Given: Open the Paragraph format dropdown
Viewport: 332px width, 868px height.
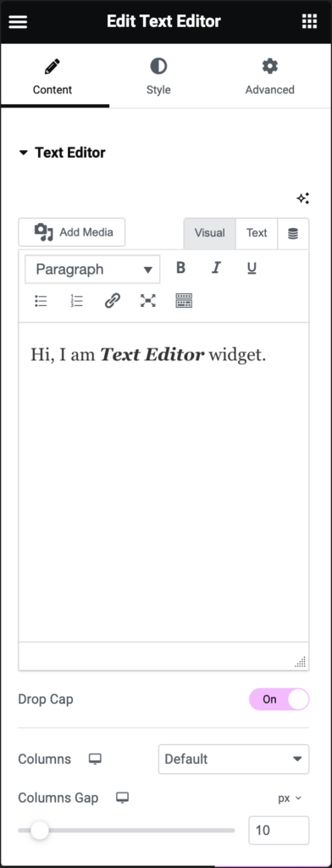Looking at the screenshot, I should coord(92,270).
